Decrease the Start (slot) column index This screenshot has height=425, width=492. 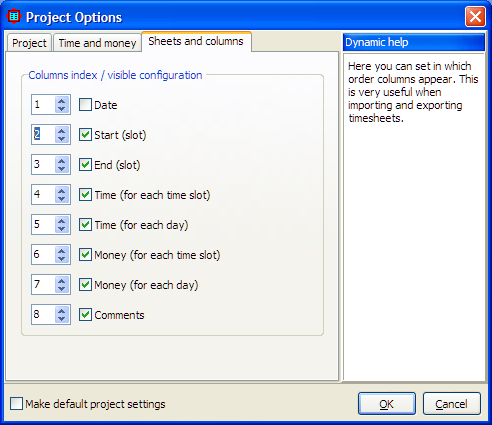click(x=61, y=139)
